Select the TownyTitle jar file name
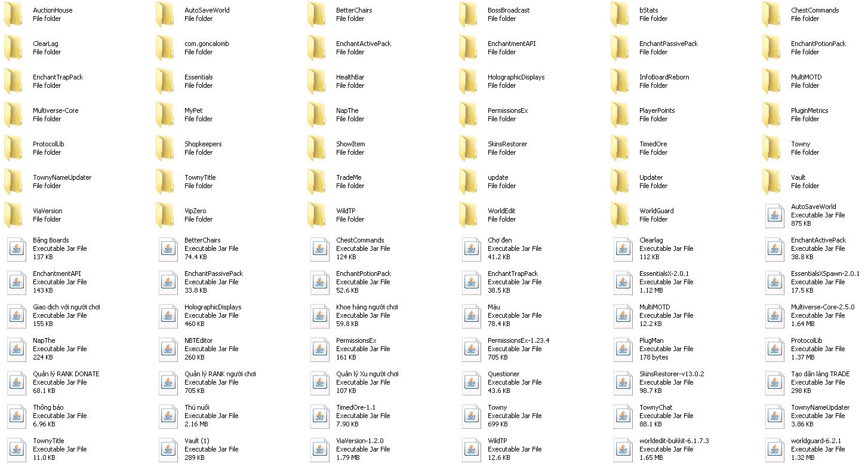This screenshot has width=868, height=473. click(48, 441)
